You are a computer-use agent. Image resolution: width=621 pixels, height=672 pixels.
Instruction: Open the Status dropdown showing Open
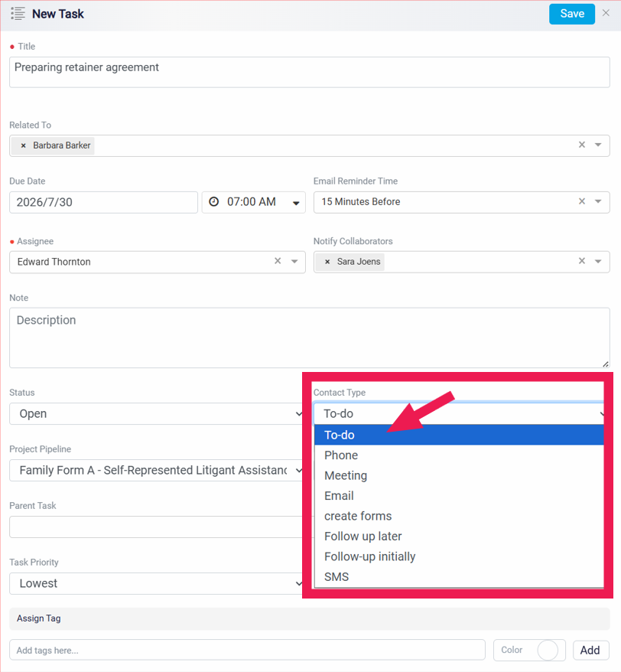point(158,413)
